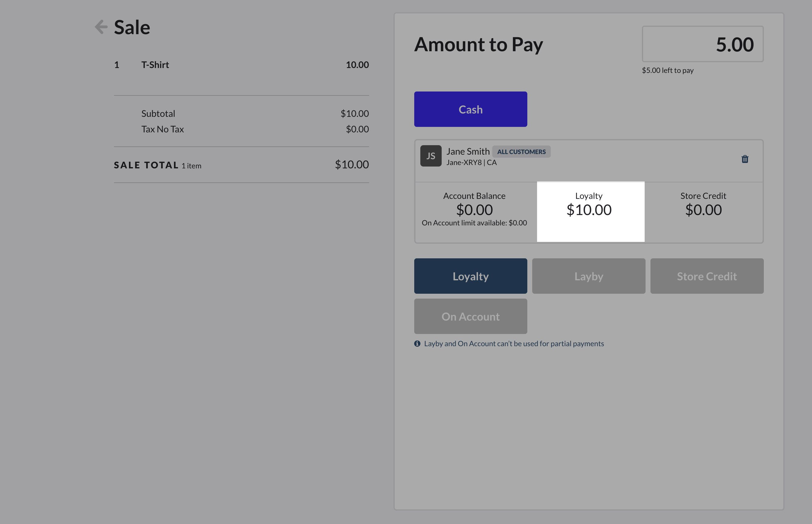Click the back arrow beside Sale
This screenshot has height=524, width=812.
101,27
